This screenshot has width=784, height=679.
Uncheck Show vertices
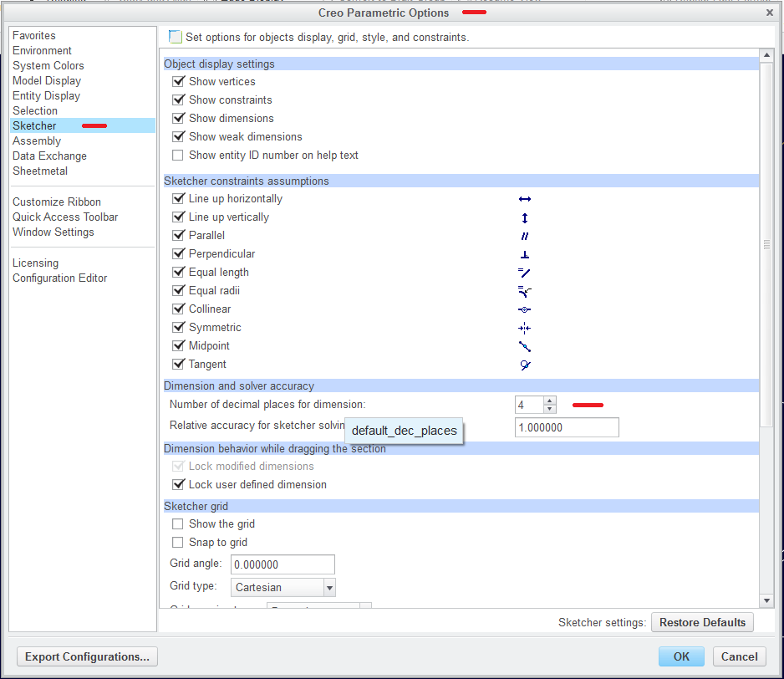178,81
